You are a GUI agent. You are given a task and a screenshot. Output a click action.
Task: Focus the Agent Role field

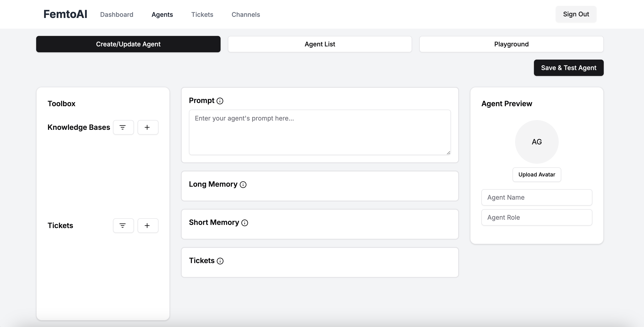(537, 217)
